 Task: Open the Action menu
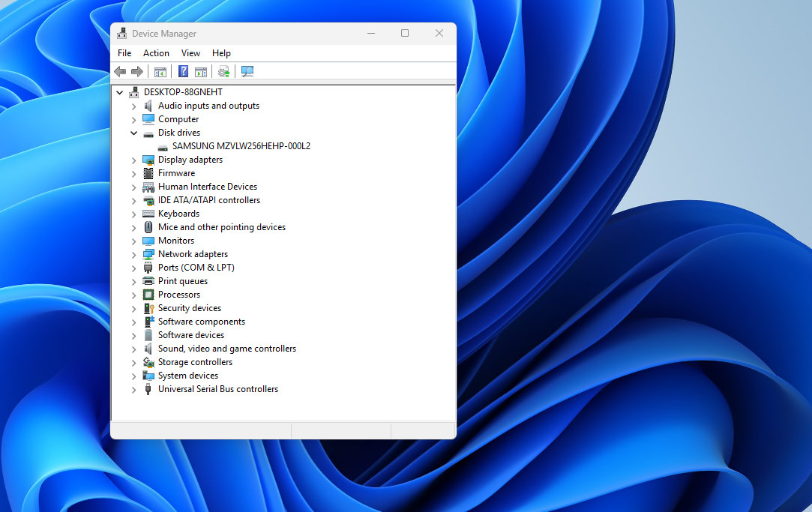[x=156, y=53]
